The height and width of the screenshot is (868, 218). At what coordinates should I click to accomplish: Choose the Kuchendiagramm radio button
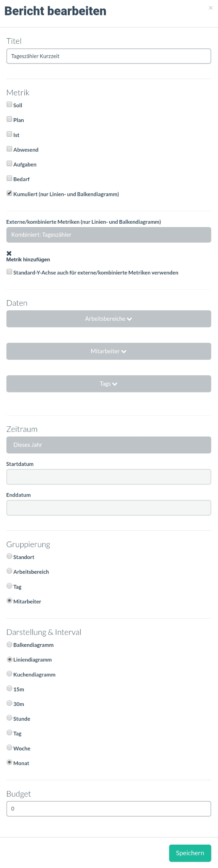pos(9,674)
